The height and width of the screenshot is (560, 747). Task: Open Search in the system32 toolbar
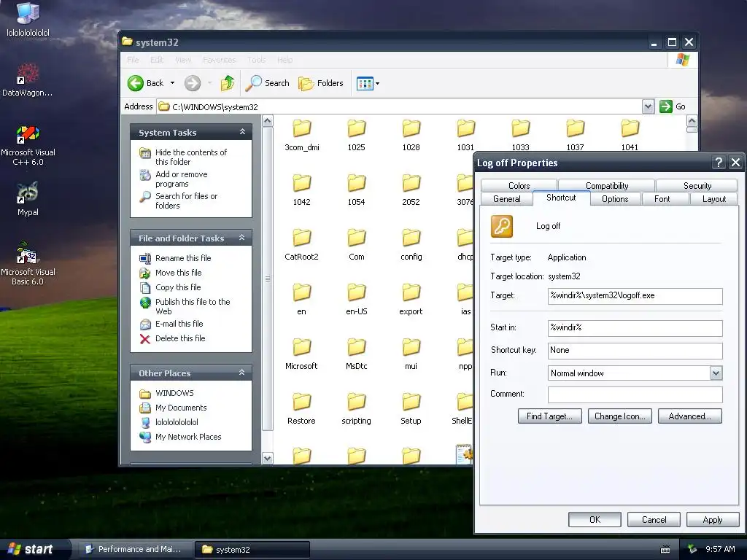pyautogui.click(x=267, y=83)
